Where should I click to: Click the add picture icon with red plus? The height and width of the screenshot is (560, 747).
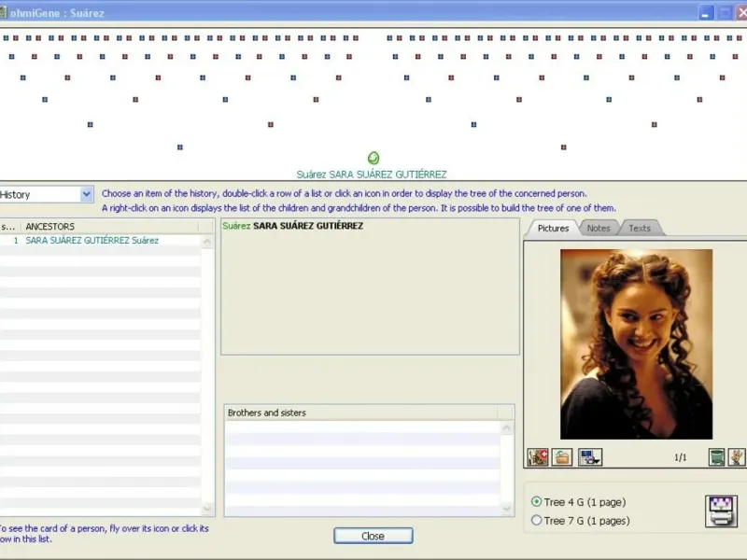point(538,457)
